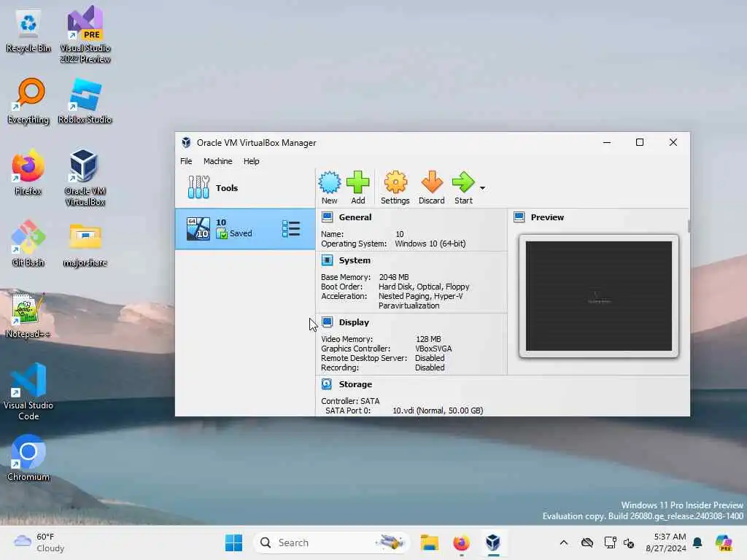Click the notification bell icon
Screen dimensions: 747x560
(x=697, y=542)
